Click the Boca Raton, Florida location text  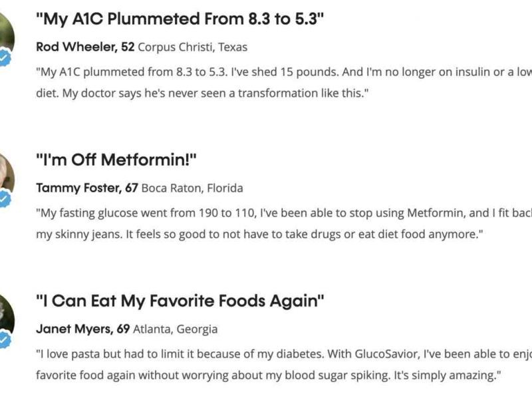click(x=192, y=188)
